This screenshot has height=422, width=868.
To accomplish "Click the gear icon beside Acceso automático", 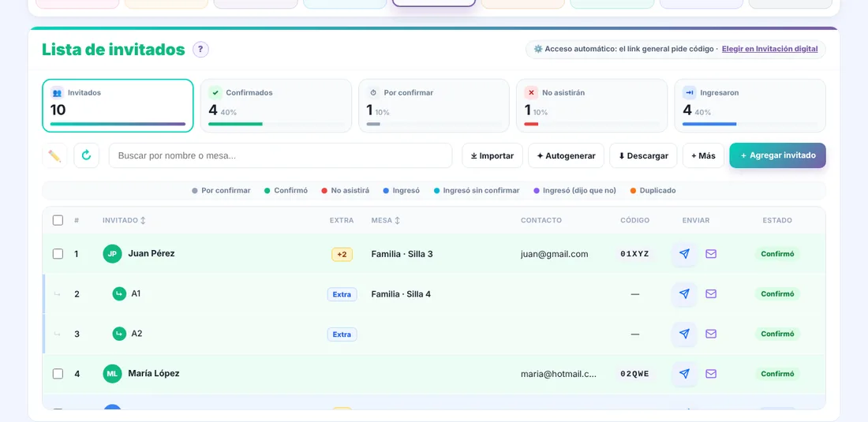I will point(538,49).
